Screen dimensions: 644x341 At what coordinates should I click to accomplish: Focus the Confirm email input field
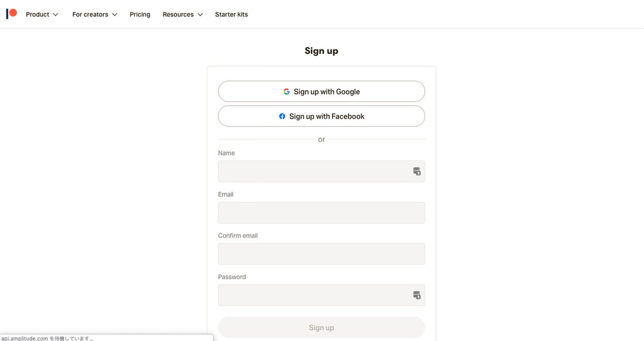pos(321,254)
